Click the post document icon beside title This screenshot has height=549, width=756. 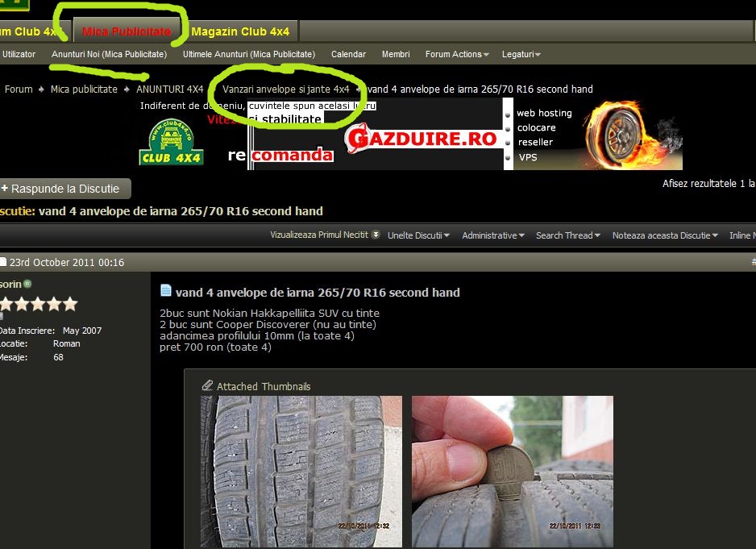[166, 291]
